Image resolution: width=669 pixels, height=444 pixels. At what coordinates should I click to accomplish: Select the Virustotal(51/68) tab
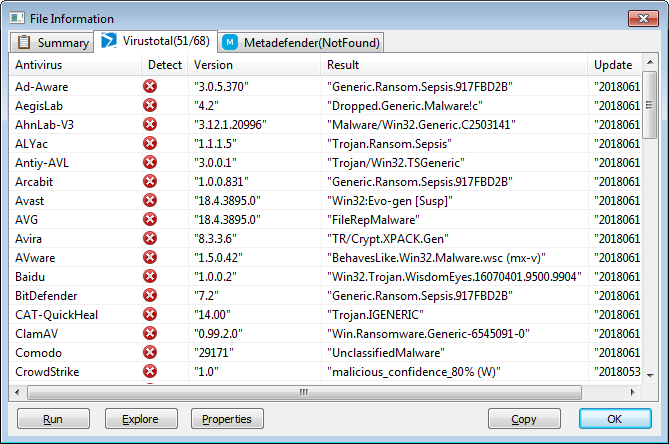pos(156,41)
